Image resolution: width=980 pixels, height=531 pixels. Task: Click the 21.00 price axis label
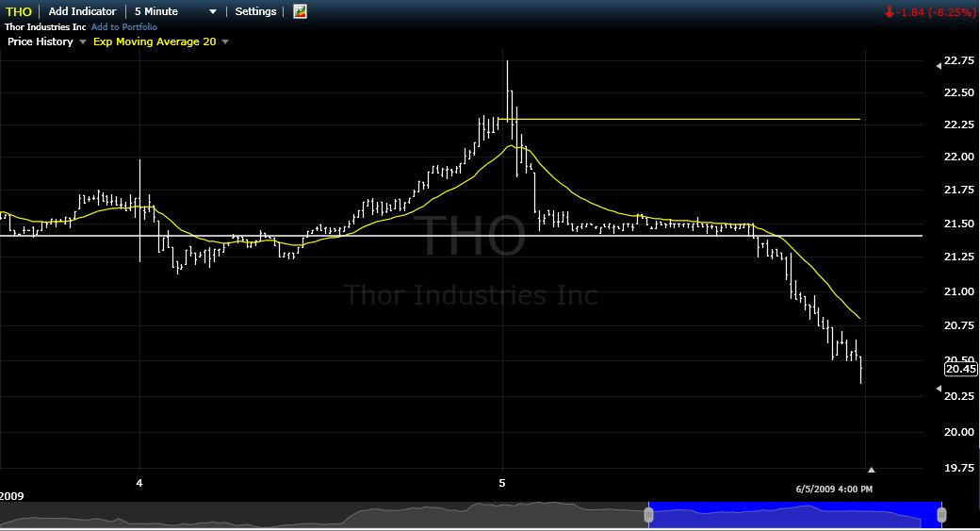coord(958,291)
